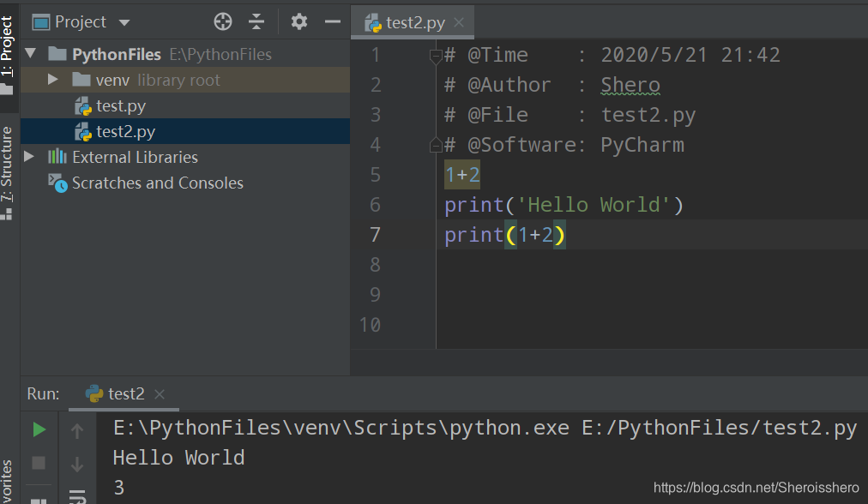Enable Soft-Wrap in the Run console
The width and height of the screenshot is (868, 504).
pyautogui.click(x=78, y=495)
